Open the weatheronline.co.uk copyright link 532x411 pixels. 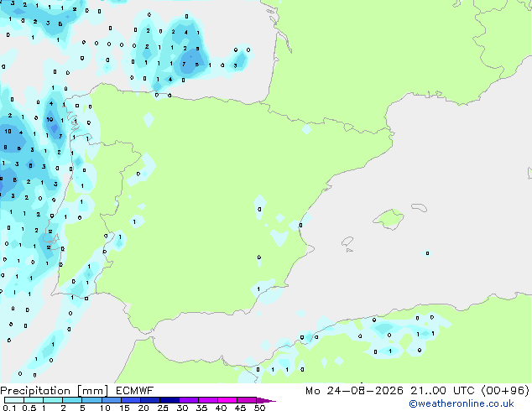(462, 403)
